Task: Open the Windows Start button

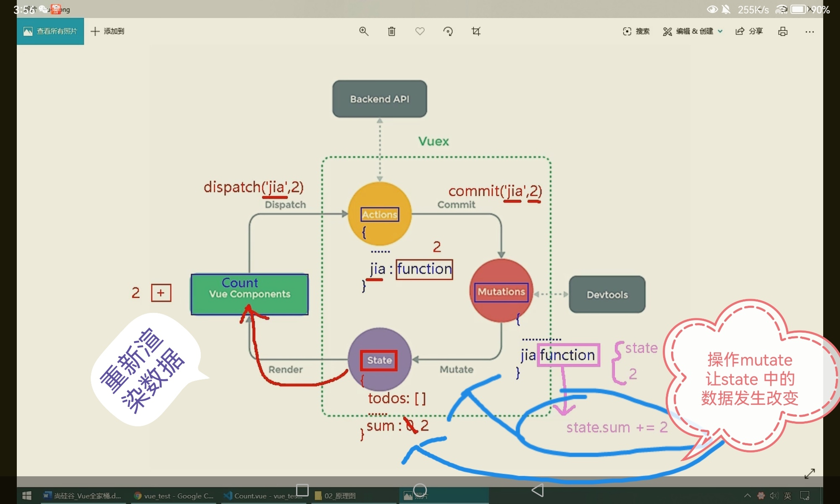Action: click(27, 496)
